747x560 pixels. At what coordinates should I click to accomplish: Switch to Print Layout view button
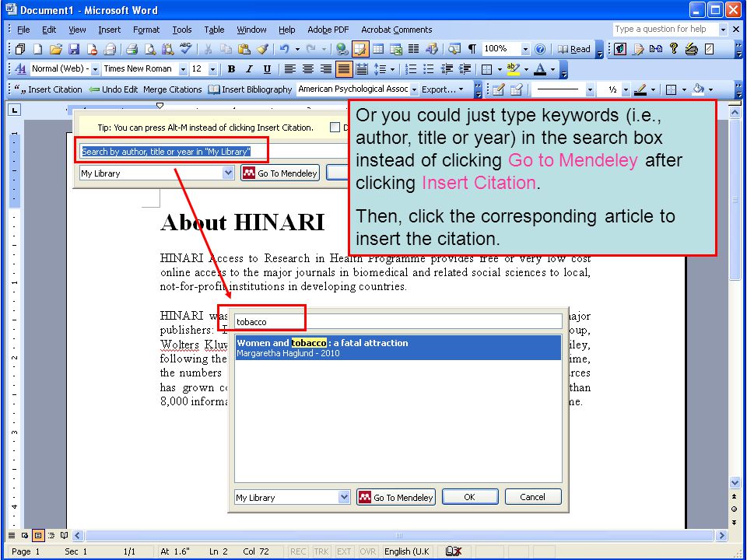coord(38,535)
